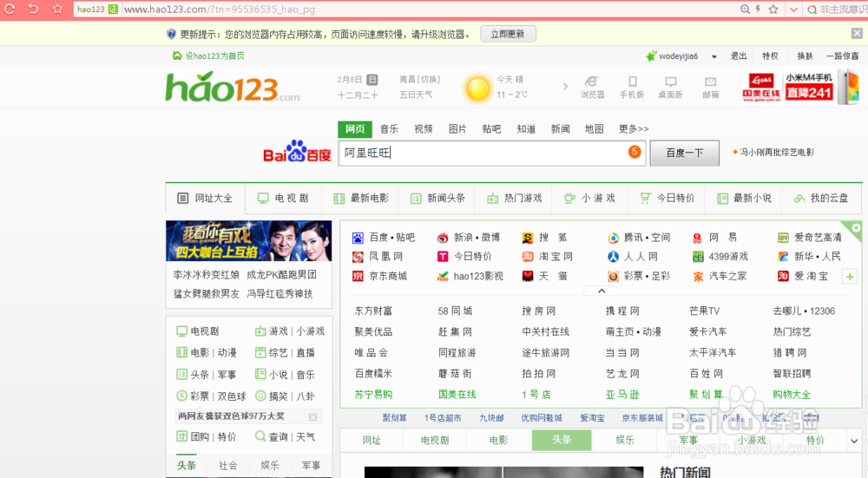Click the 浏览器 browser icon
The image size is (868, 478).
coord(592,82)
